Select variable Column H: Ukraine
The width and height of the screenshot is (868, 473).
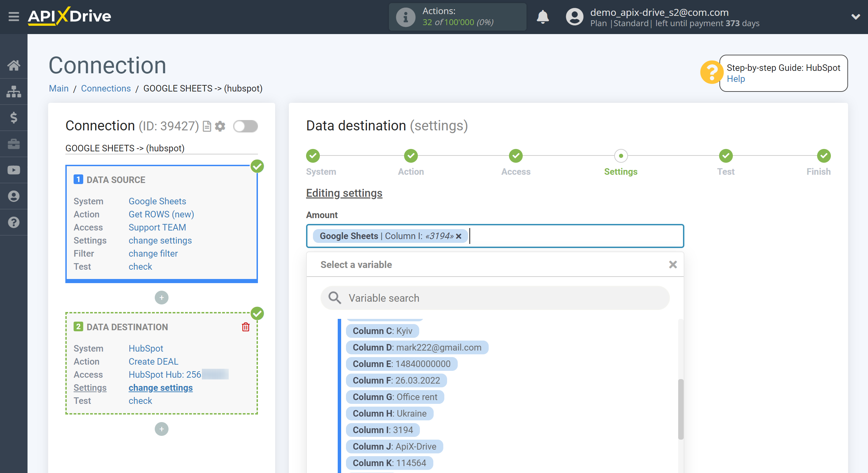390,413
